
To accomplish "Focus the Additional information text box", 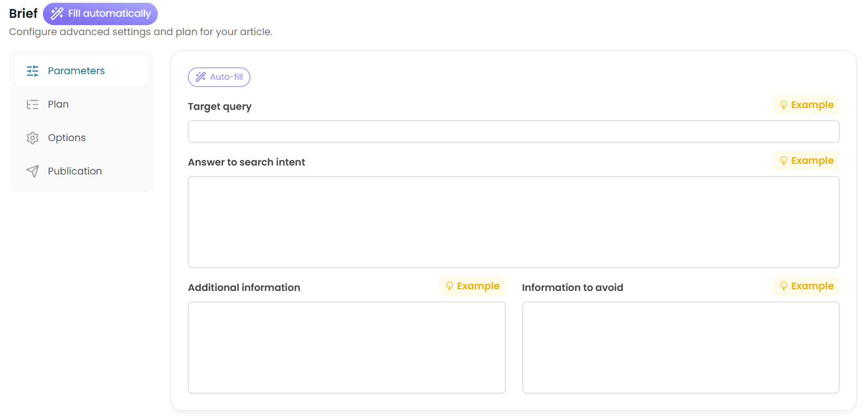I will (346, 347).
